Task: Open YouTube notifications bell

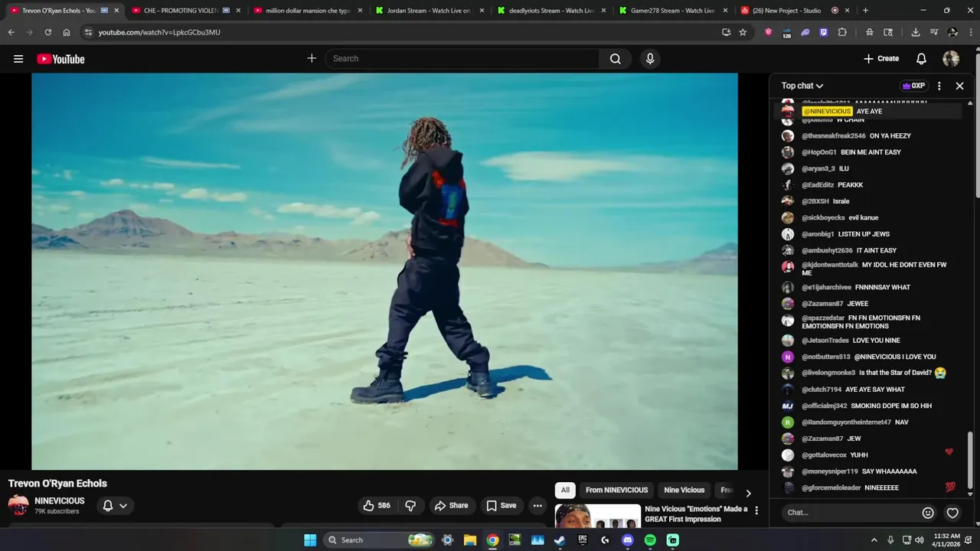Action: tap(922, 59)
